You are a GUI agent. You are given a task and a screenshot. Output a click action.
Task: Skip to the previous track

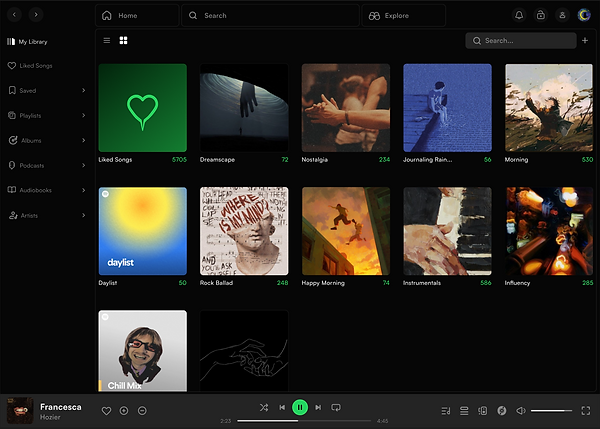tap(282, 408)
